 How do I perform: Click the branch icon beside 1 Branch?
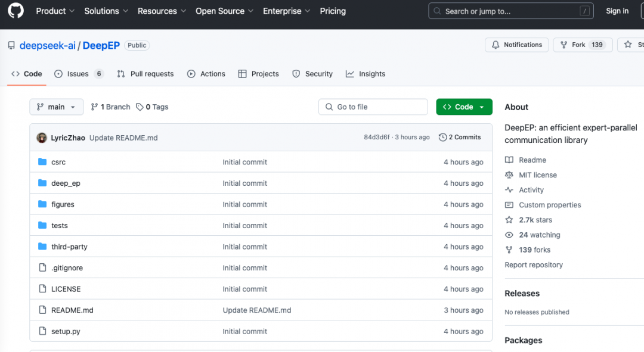tap(94, 107)
